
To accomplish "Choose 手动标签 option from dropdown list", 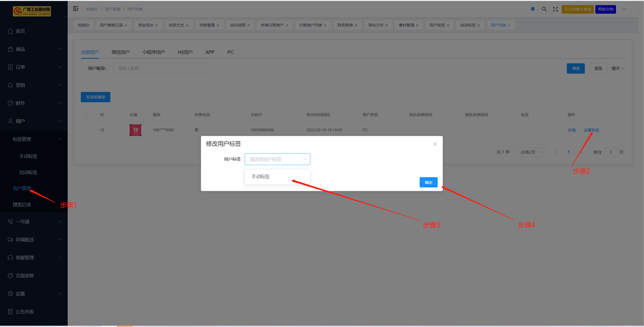I will [261, 176].
